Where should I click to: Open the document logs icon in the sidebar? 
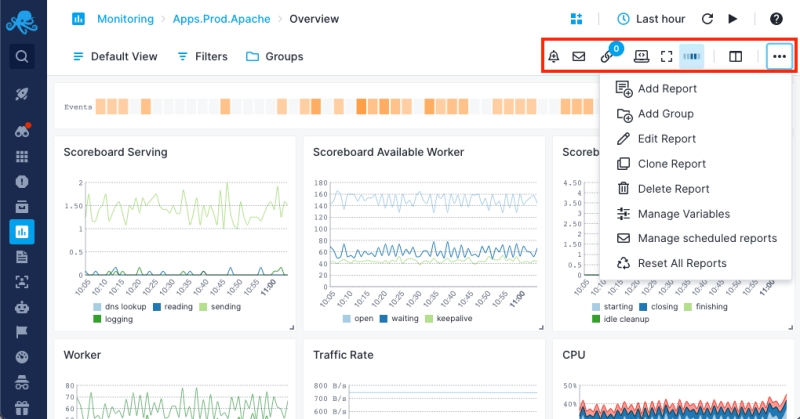point(21,257)
